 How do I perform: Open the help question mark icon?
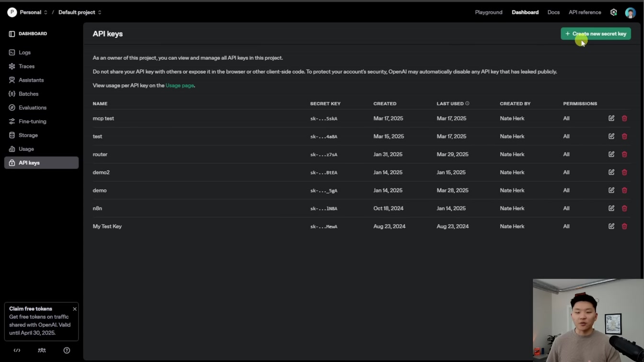coord(67,351)
